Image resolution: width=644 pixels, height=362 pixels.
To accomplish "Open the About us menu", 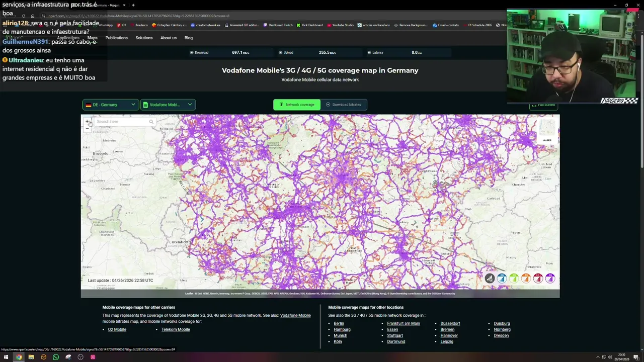I will 168,38.
